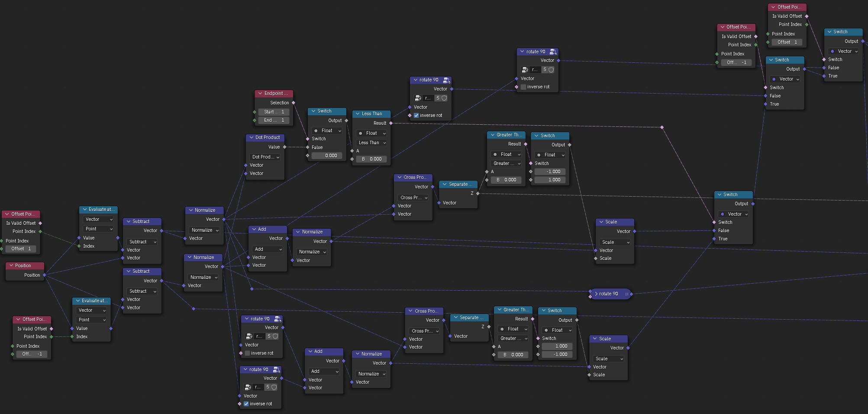Click fake user shield on bottommost rotate 90 node
The width and height of the screenshot is (868, 414).
tap(274, 387)
